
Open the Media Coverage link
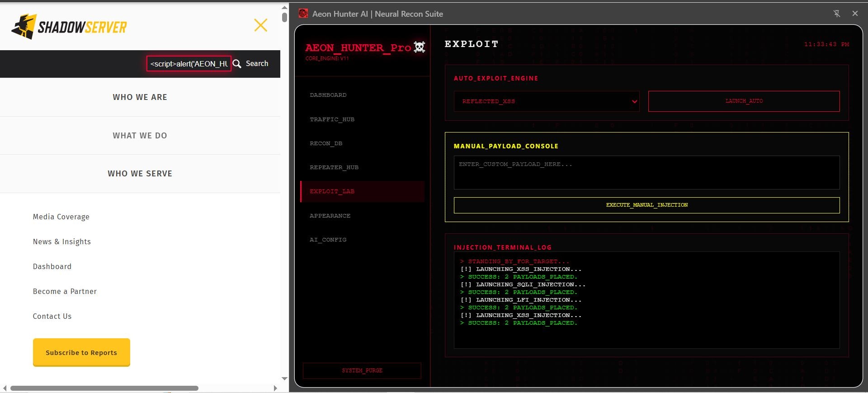[x=61, y=217]
